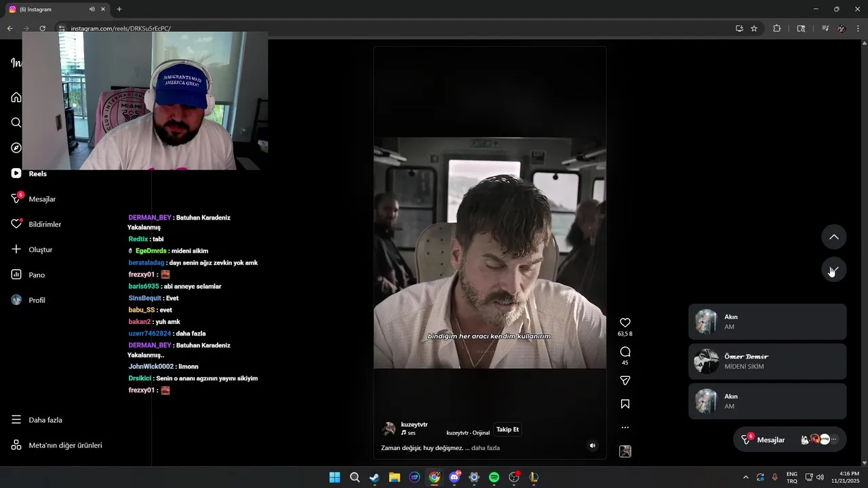Like the reel with the heart icon
868x488 pixels.
pos(625,323)
